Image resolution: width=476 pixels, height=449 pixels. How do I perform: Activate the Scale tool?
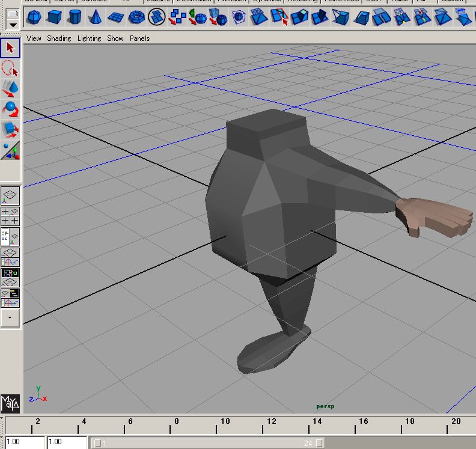click(10, 129)
